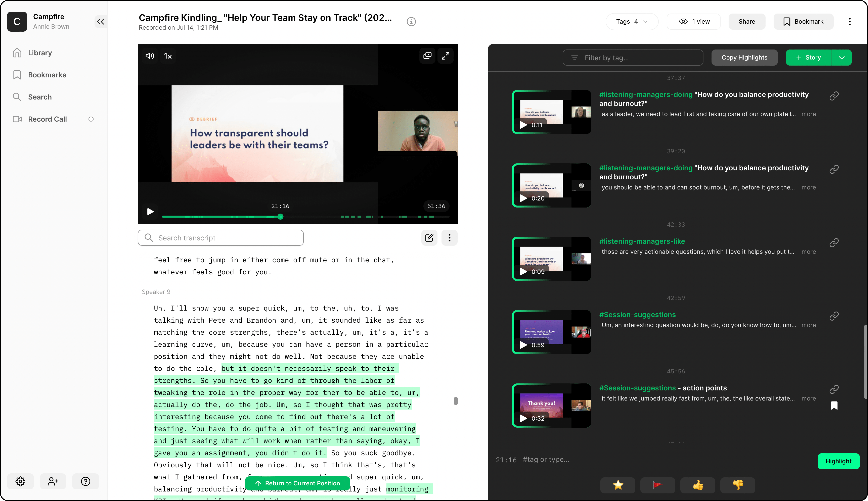868x501 pixels.
Task: Click the Record Call status circle
Action: [91, 119]
